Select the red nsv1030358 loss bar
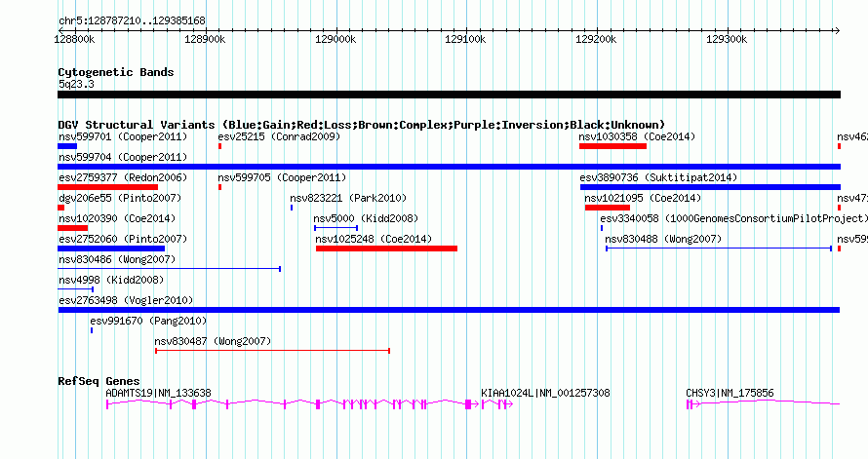The width and height of the screenshot is (868, 459). pyautogui.click(x=612, y=146)
